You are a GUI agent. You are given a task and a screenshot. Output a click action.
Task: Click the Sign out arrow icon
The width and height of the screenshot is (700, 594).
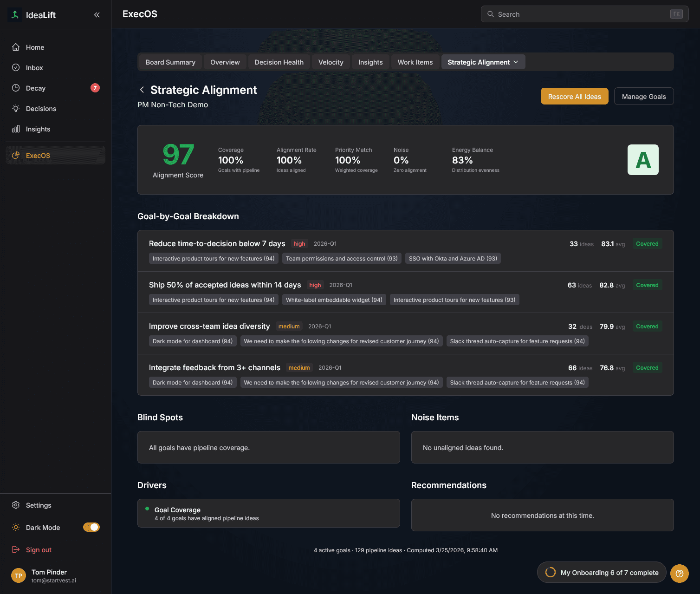click(x=16, y=550)
